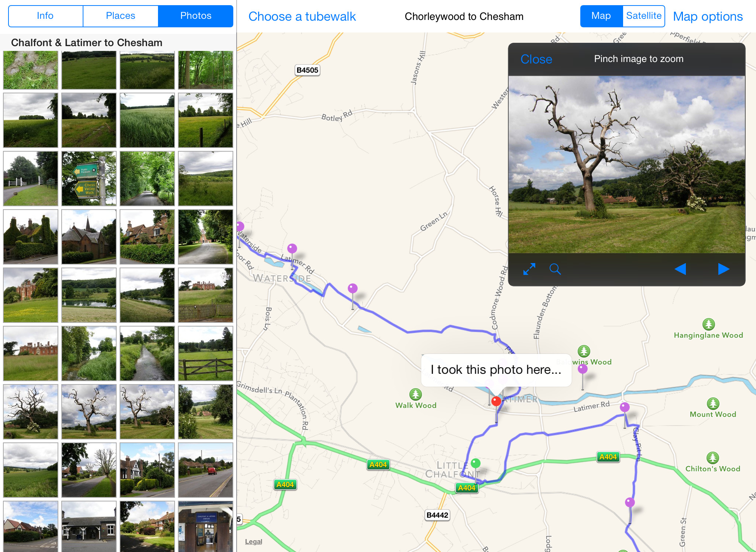
Task: Tap the enlarged dead tree photo
Action: pos(627,165)
